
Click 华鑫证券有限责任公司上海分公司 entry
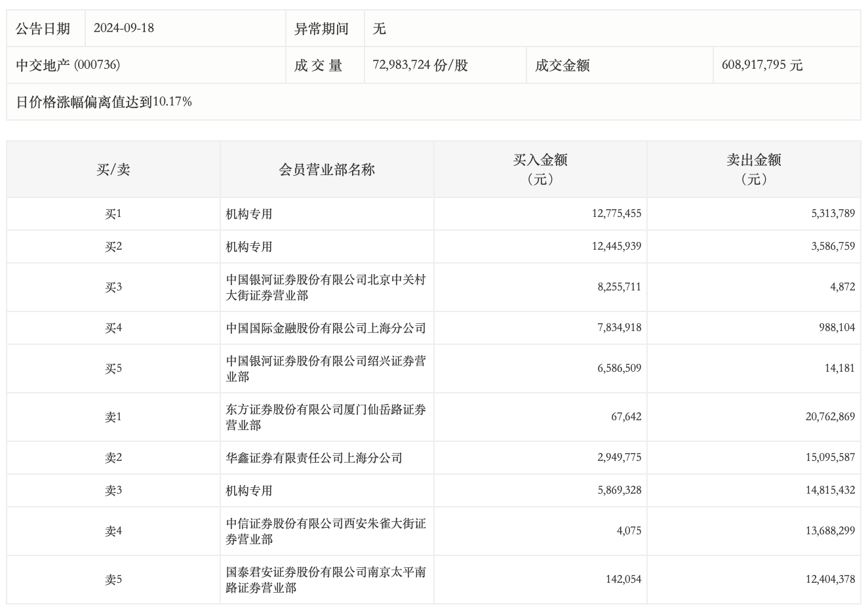pos(314,458)
